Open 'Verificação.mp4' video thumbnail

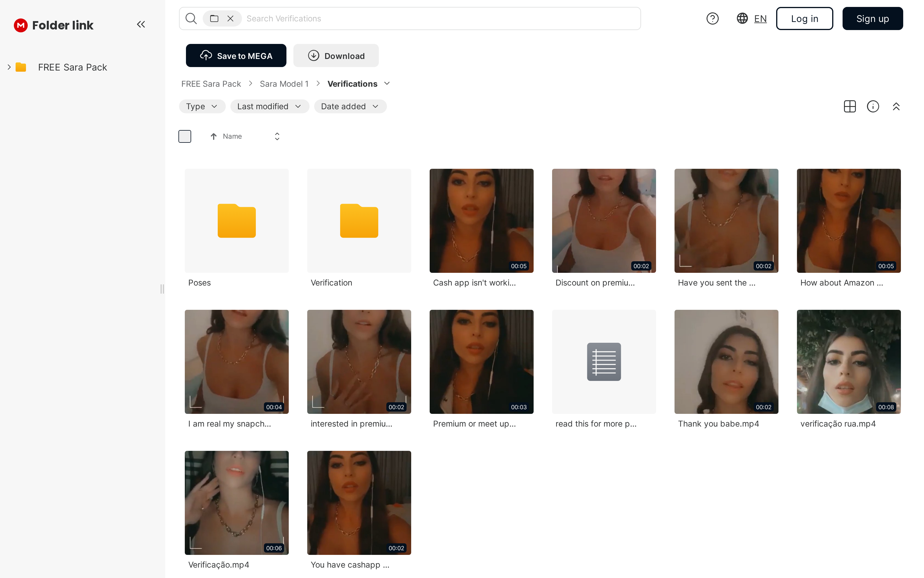point(237,503)
